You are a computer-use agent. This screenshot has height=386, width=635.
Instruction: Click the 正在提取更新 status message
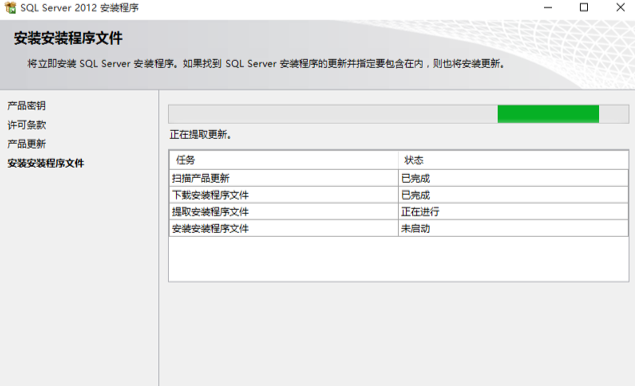(x=200, y=135)
